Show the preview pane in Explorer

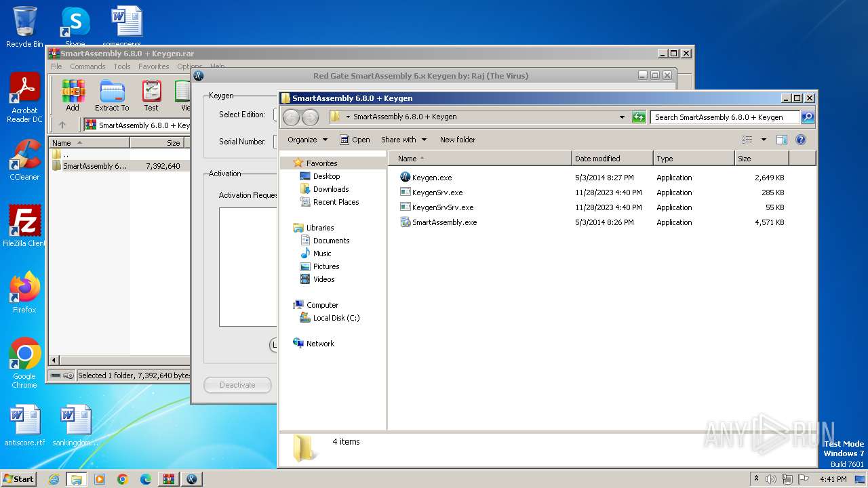(781, 140)
